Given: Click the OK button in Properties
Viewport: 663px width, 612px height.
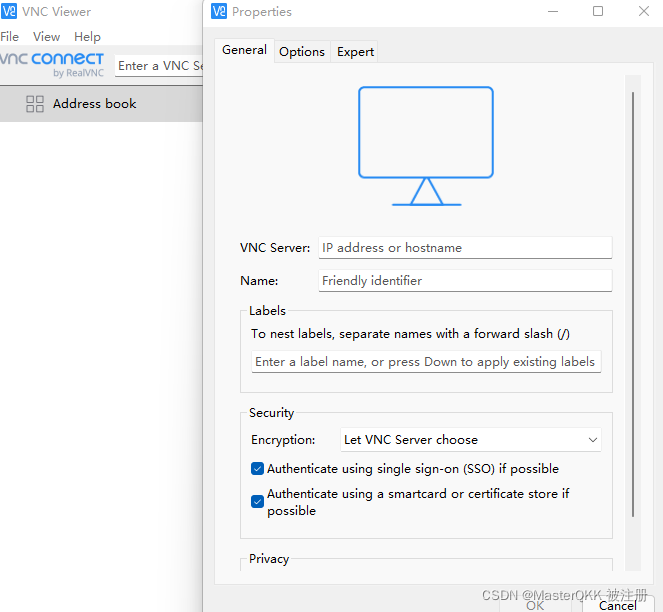Looking at the screenshot, I should click(535, 605).
